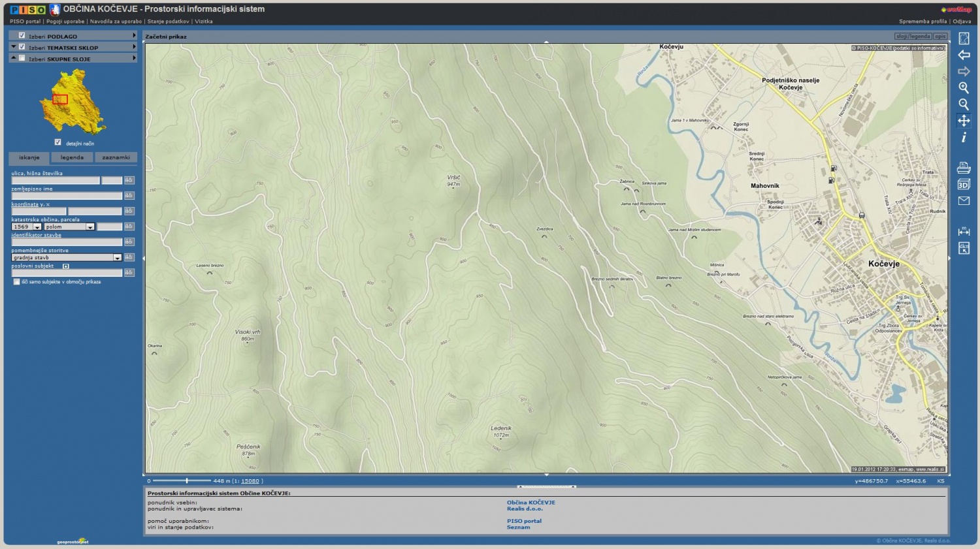Open the 'polom' cadastral dropdown

click(90, 227)
